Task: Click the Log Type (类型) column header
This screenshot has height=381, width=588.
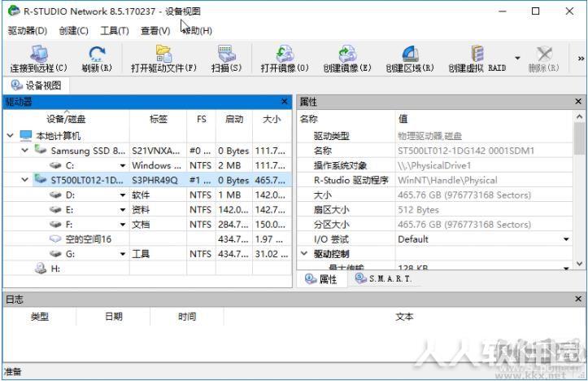Action: click(39, 317)
